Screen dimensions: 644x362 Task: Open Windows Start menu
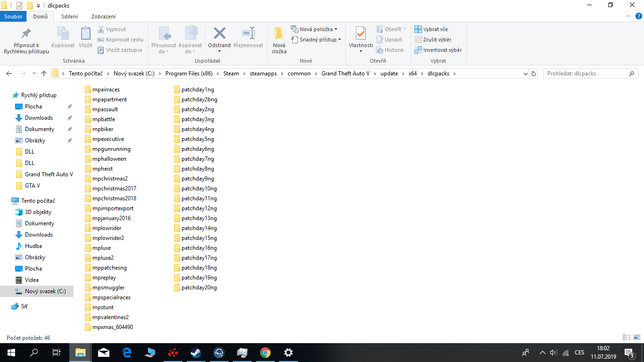(x=11, y=353)
